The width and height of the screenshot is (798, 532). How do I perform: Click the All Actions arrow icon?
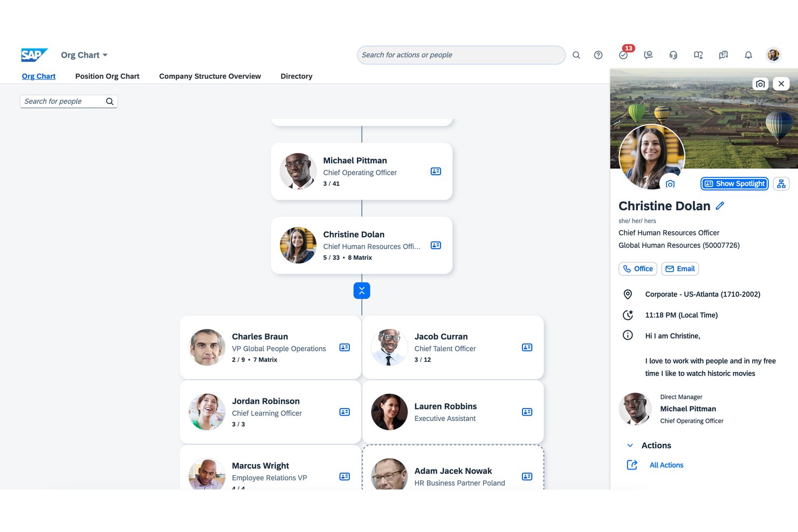[632, 465]
